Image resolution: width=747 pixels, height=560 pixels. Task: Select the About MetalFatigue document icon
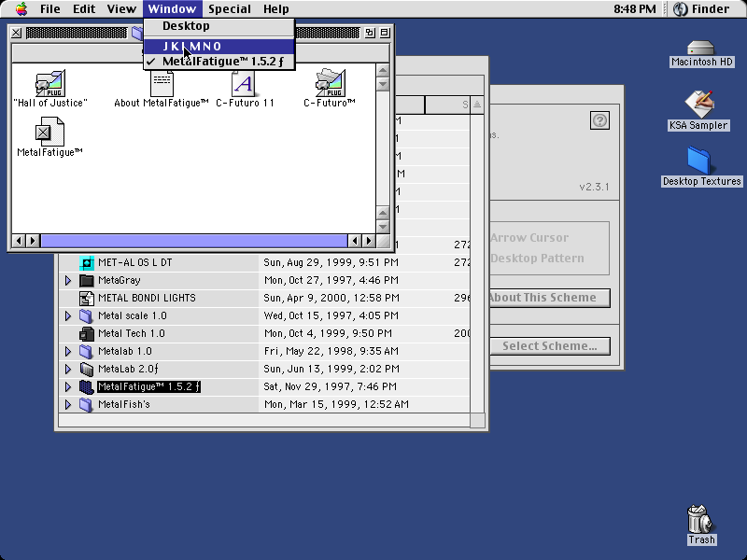pyautogui.click(x=162, y=84)
